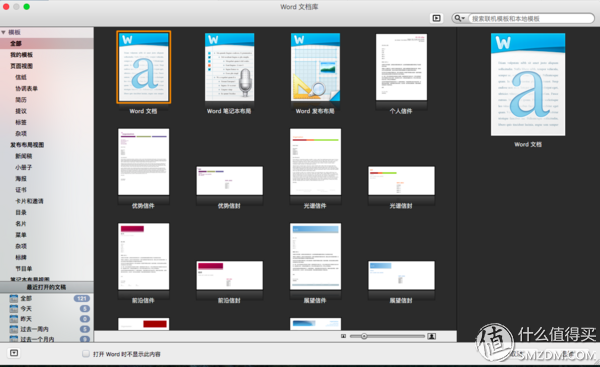The image size is (600, 367).
Task: Choose the 展望信封 envelope template
Action: click(401, 275)
